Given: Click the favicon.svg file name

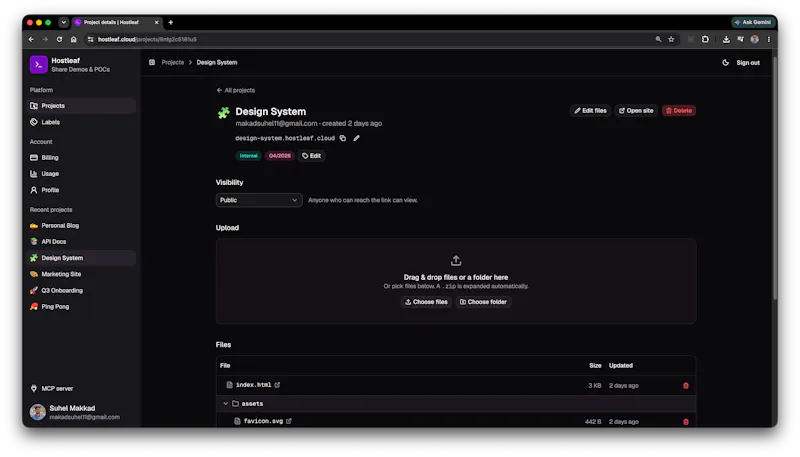Looking at the screenshot, I should [263, 421].
